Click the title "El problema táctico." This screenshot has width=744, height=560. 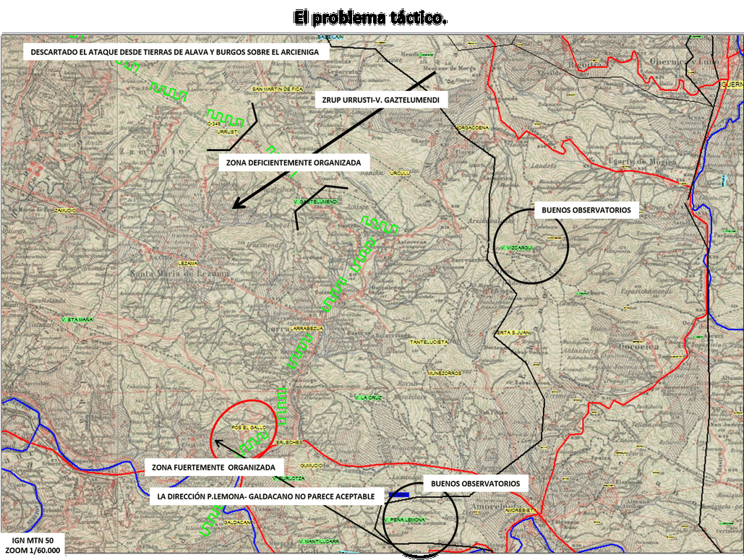pos(370,18)
